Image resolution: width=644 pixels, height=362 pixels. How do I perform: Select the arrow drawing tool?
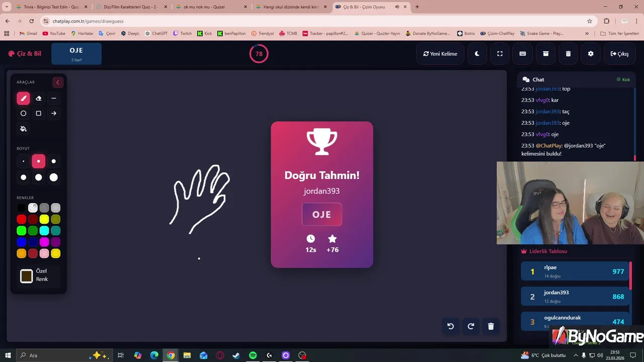pos(54,114)
